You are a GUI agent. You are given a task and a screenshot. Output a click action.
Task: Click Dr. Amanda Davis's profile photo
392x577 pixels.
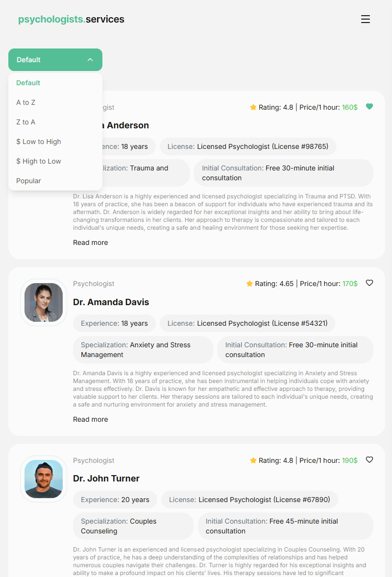[44, 303]
